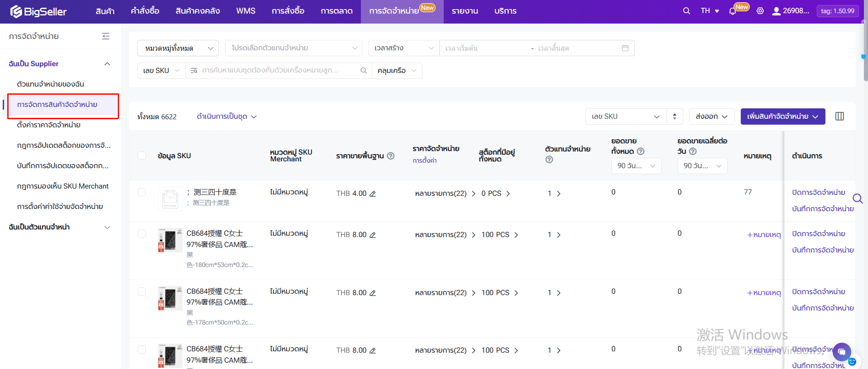This screenshot has width=868, height=369.
Task: Click the calendar icon in date range field
Action: [625, 48]
